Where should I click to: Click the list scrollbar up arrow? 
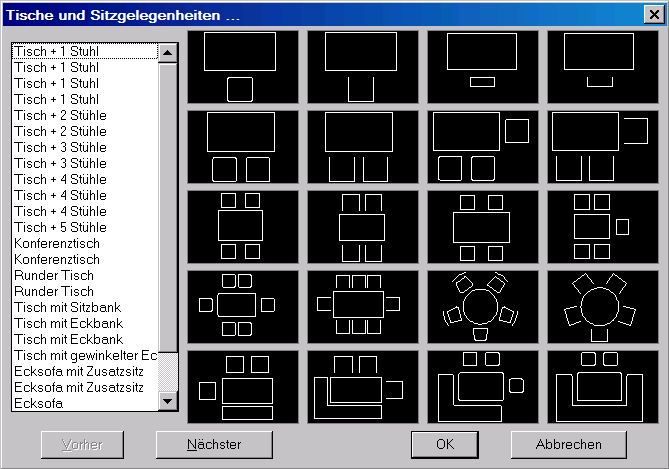coord(168,53)
